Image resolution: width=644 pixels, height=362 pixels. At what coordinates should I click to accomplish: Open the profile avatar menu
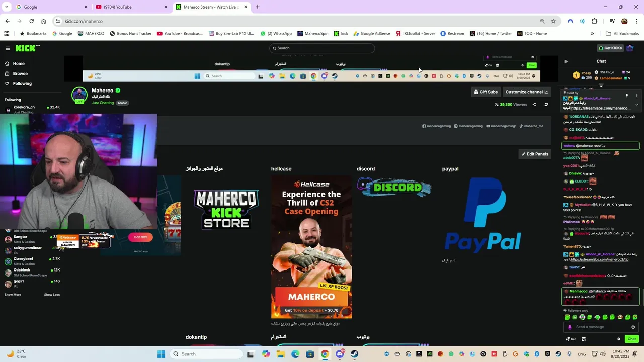pos(630,48)
